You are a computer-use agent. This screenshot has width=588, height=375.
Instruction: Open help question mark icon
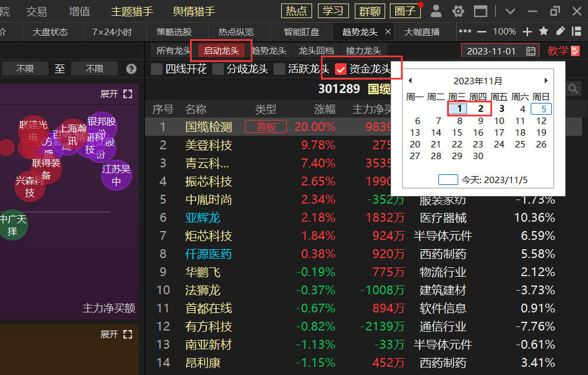(x=132, y=68)
